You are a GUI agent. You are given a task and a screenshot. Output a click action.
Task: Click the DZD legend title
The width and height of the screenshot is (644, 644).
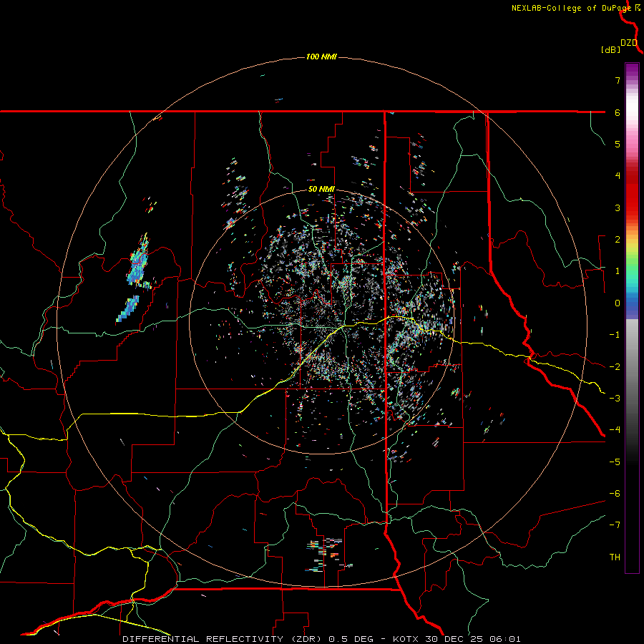click(628, 43)
